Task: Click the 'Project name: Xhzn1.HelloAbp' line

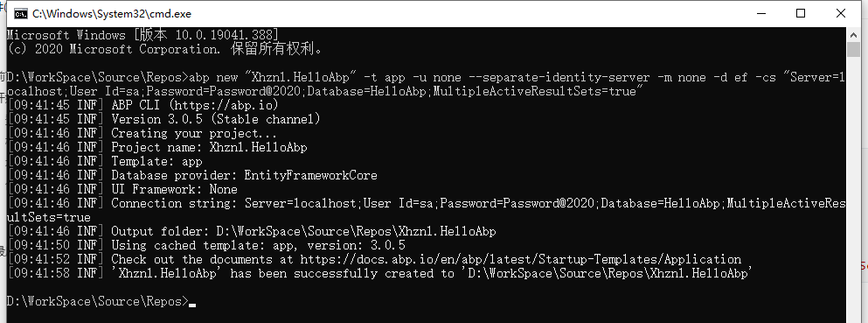Action: [x=209, y=147]
